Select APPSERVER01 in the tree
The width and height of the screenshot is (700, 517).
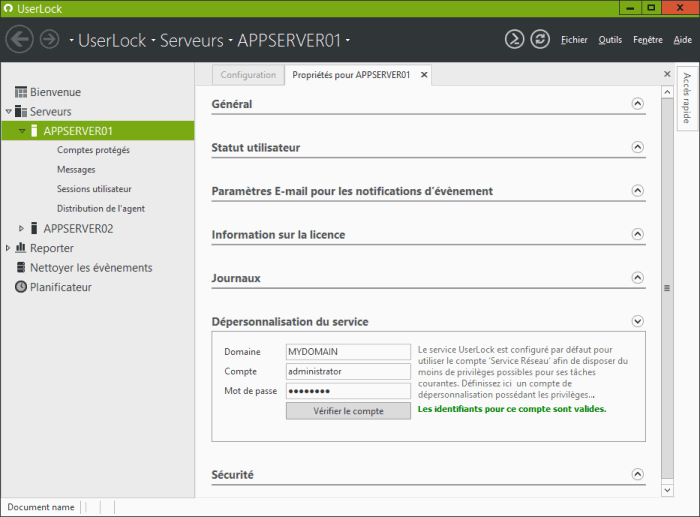click(78, 131)
